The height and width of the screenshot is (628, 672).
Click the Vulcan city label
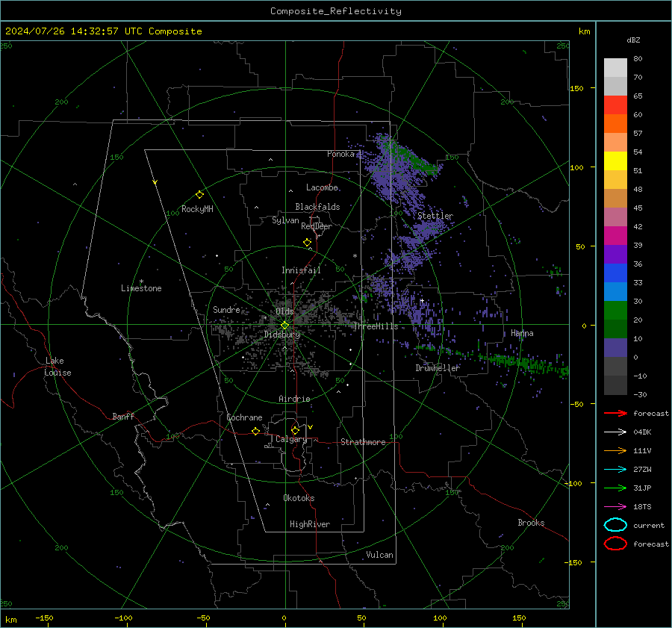(380, 555)
